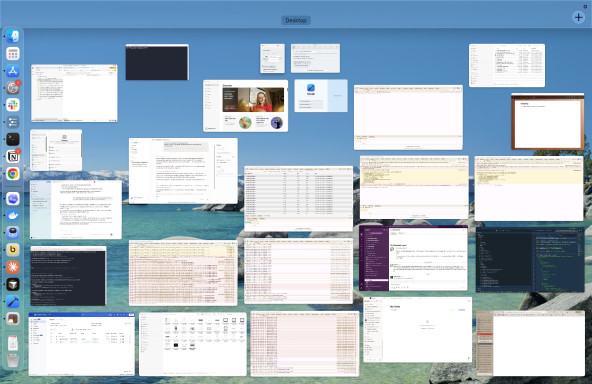This screenshot has height=384, width=592.
Task: Select the App Store Discover window
Action: pos(245,106)
